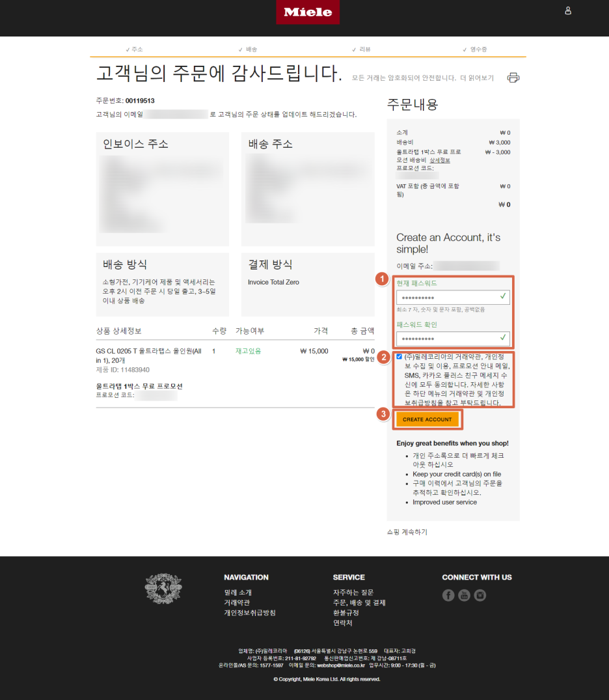Click the 배송 주소 heading

click(x=271, y=144)
